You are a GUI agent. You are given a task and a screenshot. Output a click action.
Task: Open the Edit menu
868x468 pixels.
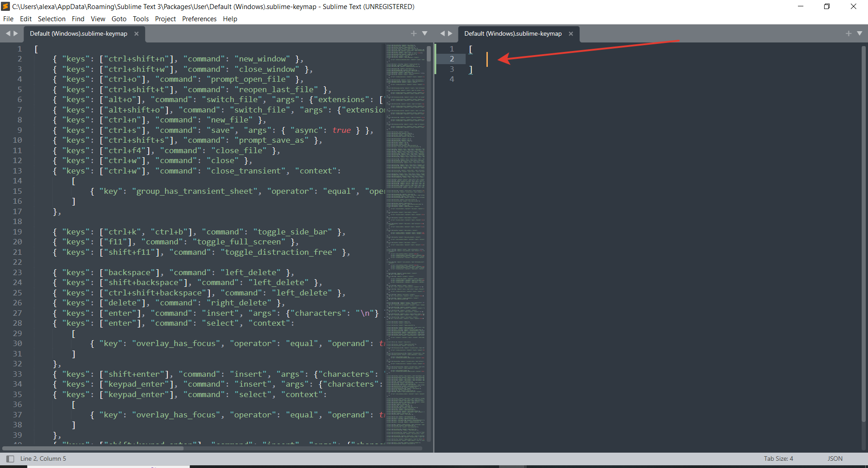(26, 19)
